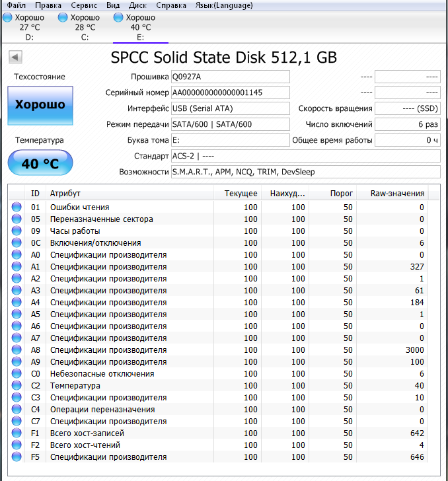Click health orb icon above drive C:

[x=63, y=17]
